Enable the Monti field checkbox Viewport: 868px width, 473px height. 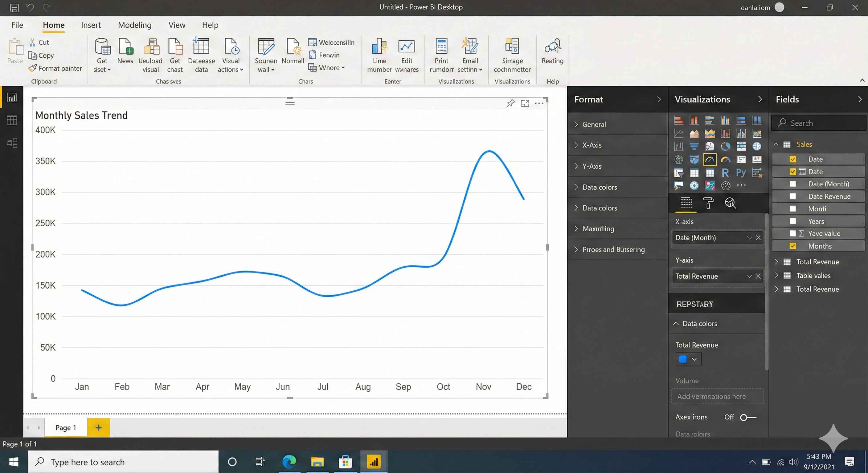tap(793, 209)
